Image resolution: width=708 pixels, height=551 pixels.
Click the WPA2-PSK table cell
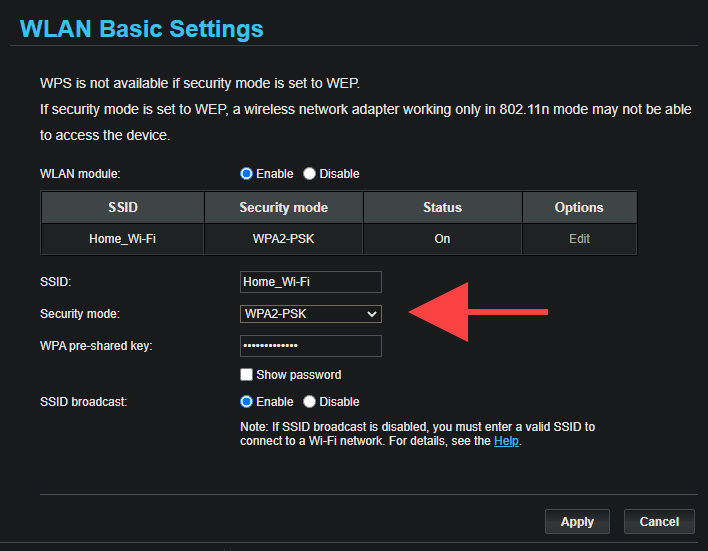[x=284, y=239]
